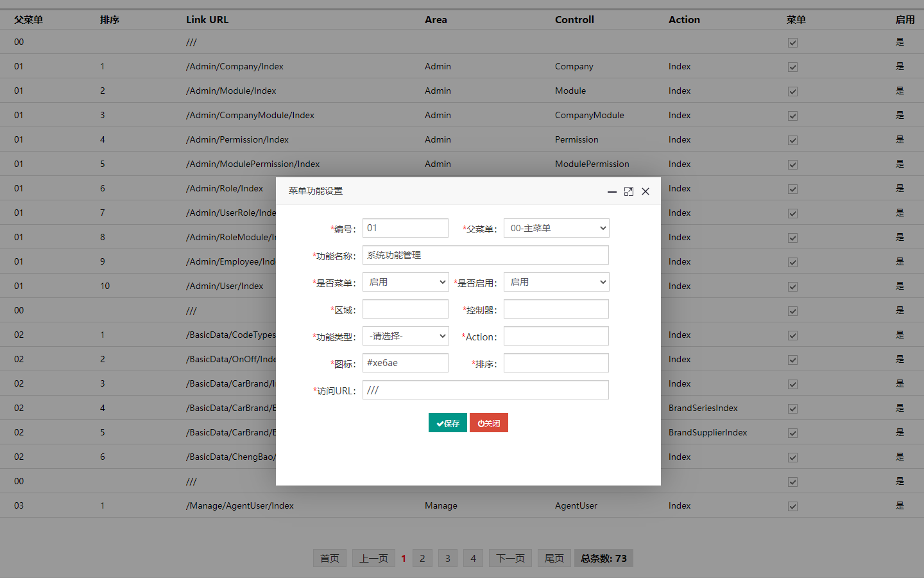Toggle menu checkbox for BrandSeriesIndex row
Screen dimensions: 924x578
(x=792, y=408)
